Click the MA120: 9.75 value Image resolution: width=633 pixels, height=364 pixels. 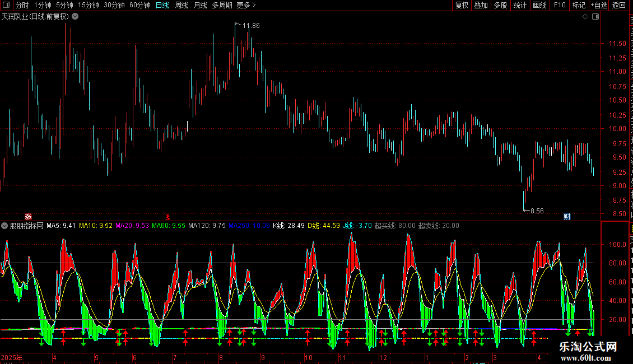pos(207,226)
